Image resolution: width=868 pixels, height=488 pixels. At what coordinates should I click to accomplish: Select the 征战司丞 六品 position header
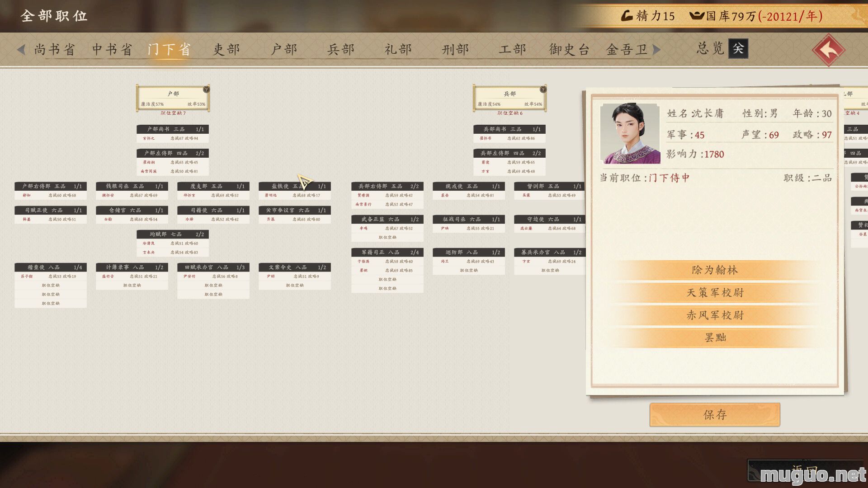click(469, 219)
